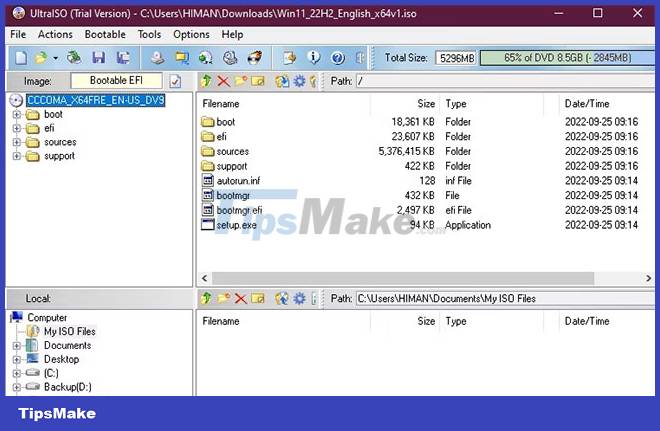Screen dimensions: 660x431
Task: Click the Add Files toolbar icon
Action: (290, 58)
